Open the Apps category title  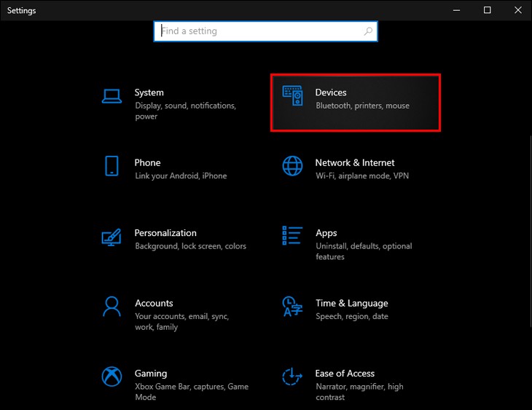point(326,233)
